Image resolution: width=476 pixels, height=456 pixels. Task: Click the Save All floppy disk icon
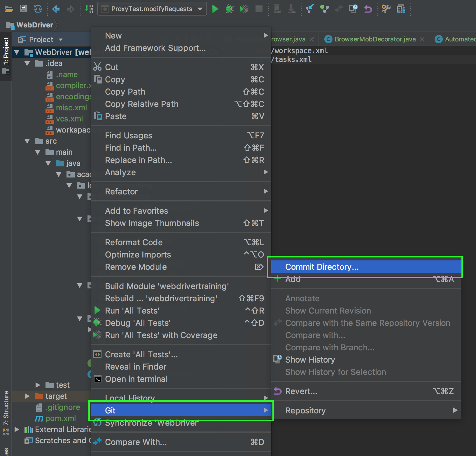23,9
